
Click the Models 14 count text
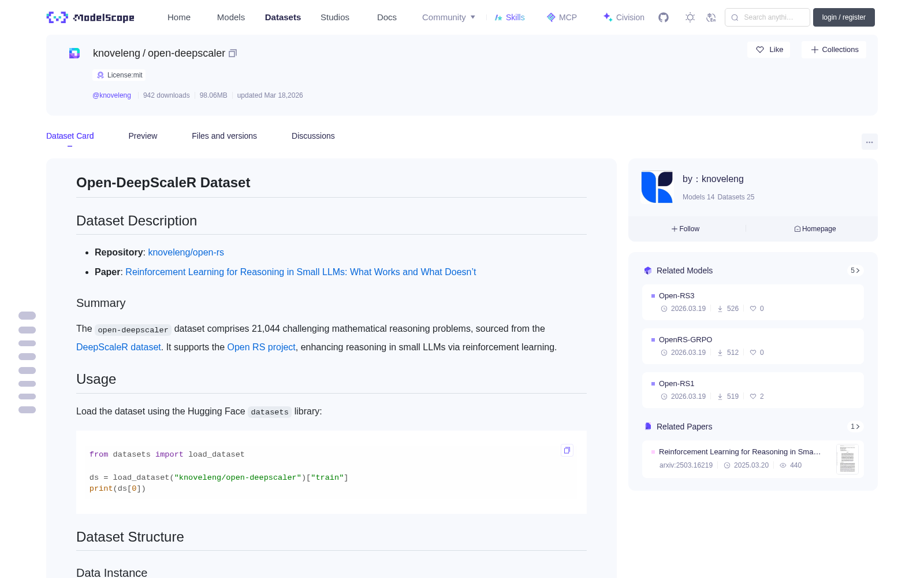tap(698, 197)
